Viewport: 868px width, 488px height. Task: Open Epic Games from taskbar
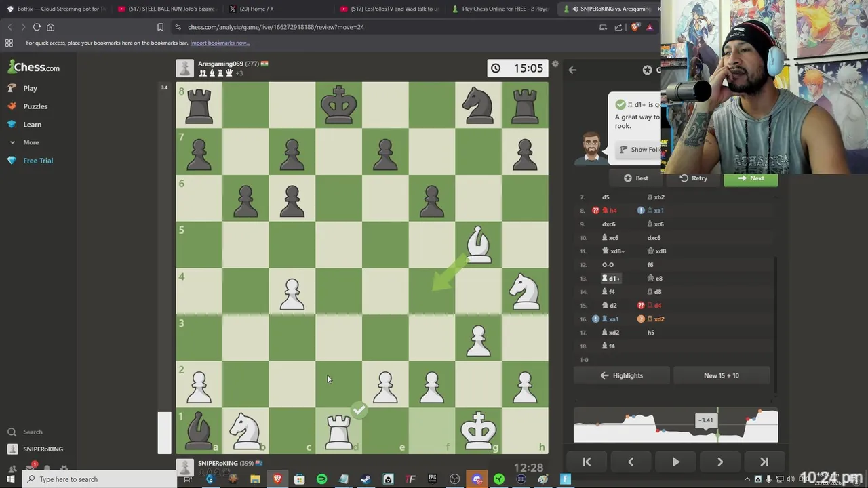click(432, 479)
